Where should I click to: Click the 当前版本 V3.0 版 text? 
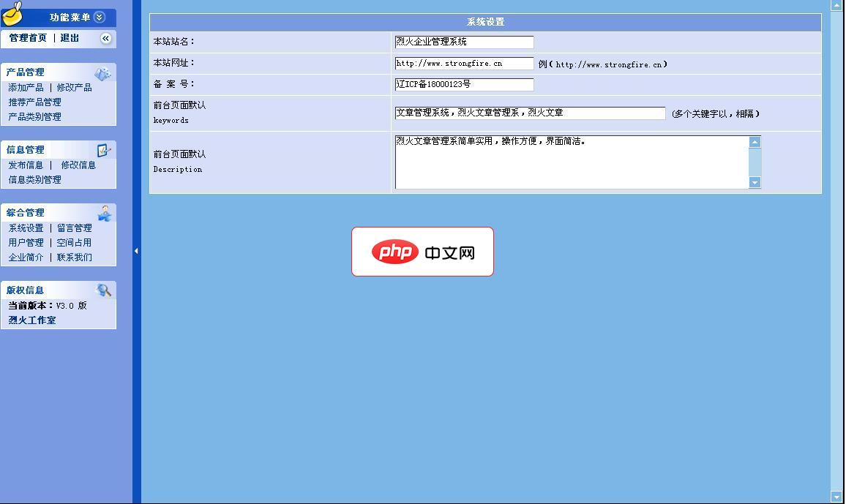[x=48, y=306]
